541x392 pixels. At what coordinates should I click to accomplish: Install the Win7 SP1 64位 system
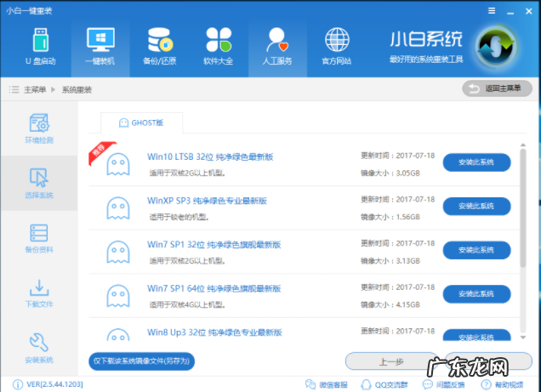click(476, 293)
